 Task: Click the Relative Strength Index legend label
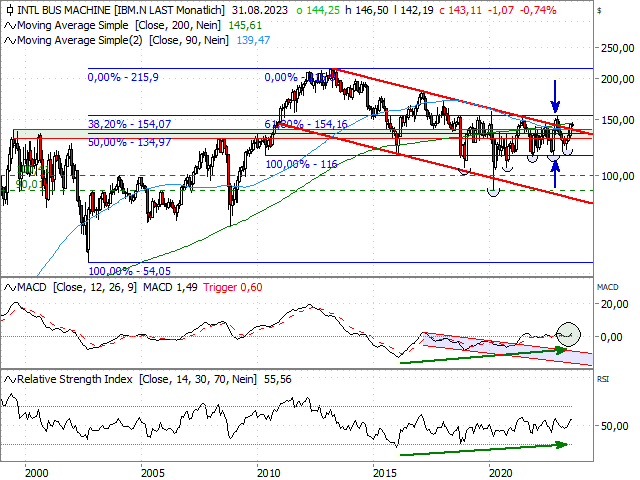[x=137, y=379]
